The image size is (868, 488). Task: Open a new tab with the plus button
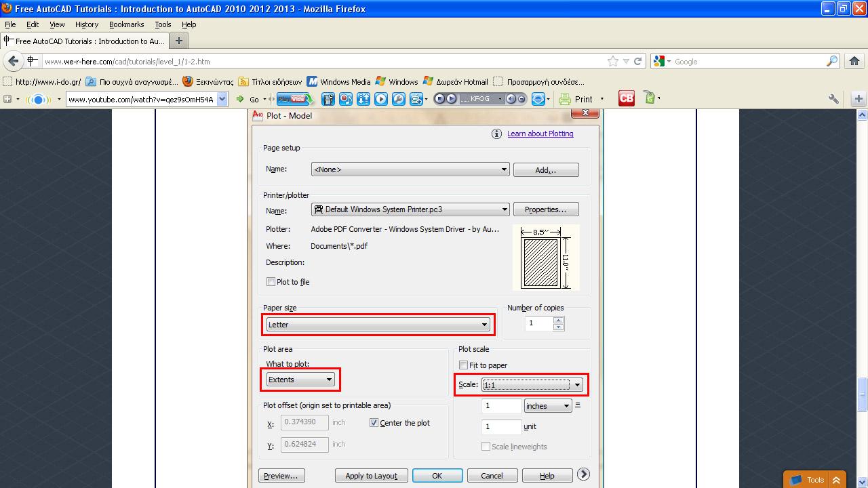[179, 41]
